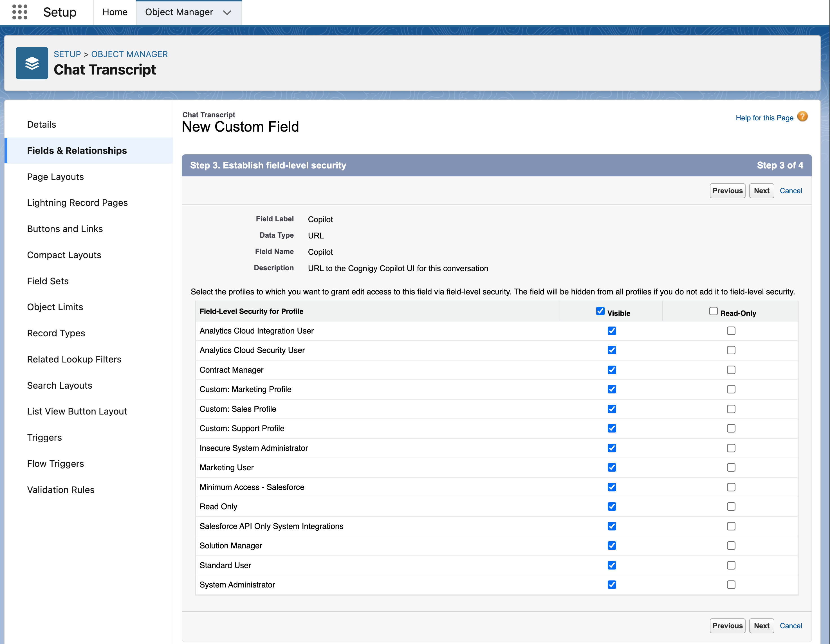830x644 pixels.
Task: Go to the OBJECT MANAGER breadcrumb link
Action: (x=129, y=54)
